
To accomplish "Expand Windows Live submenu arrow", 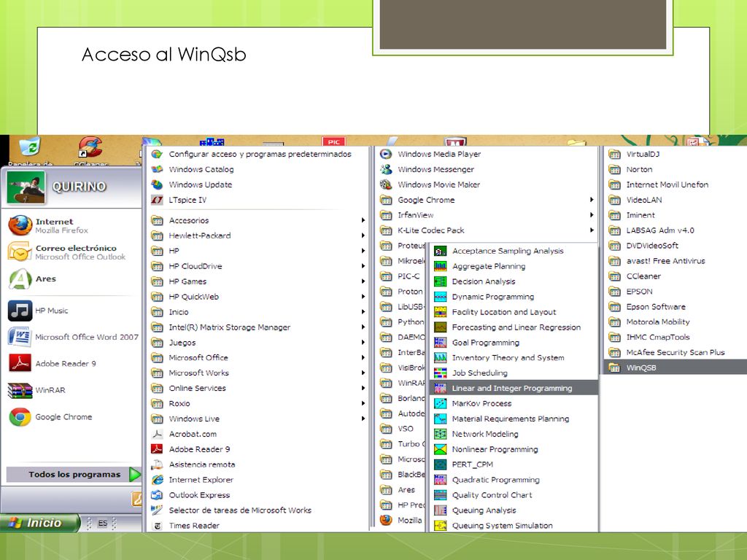I will pyautogui.click(x=363, y=419).
